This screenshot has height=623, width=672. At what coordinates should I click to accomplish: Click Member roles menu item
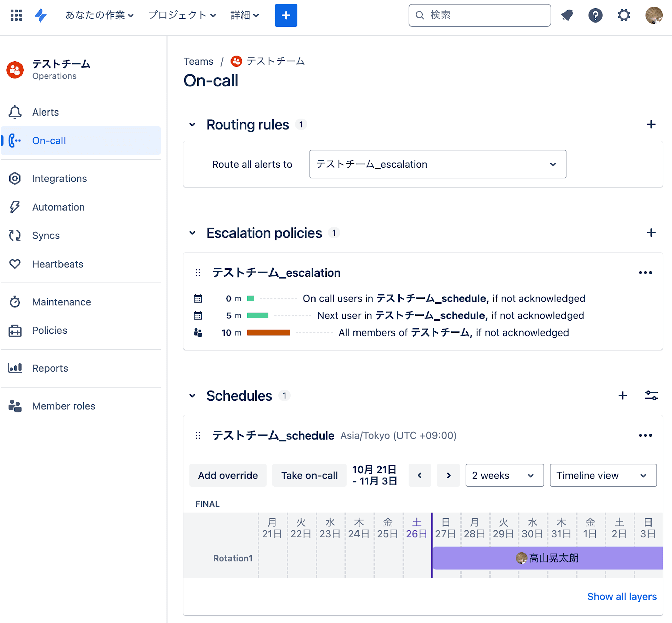[64, 406]
